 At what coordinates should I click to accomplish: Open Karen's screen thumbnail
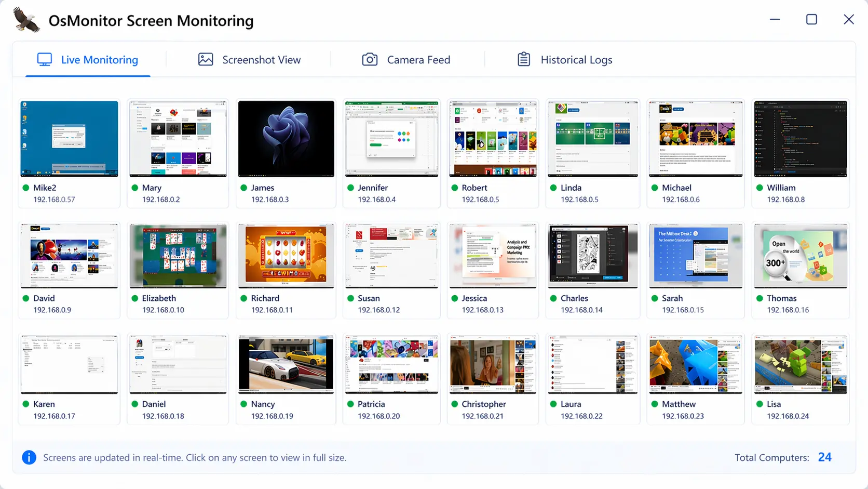click(x=69, y=364)
